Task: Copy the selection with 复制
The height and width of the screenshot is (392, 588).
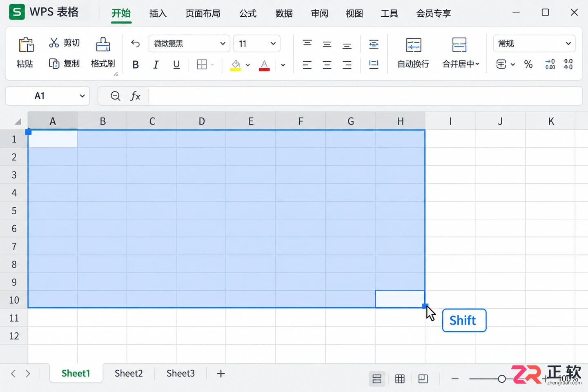Action: 64,64
